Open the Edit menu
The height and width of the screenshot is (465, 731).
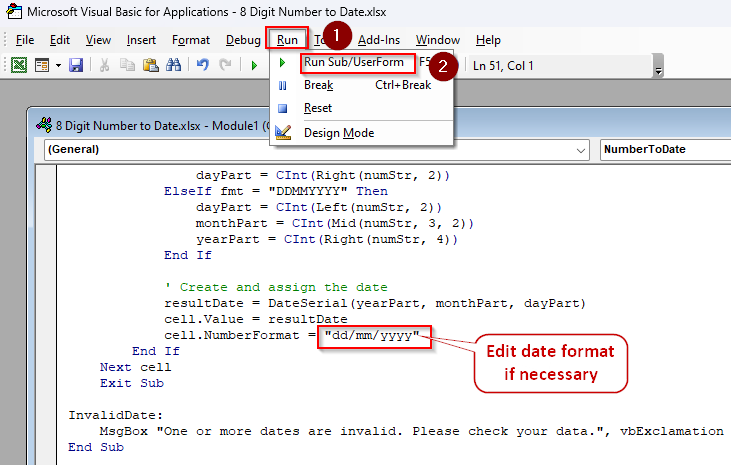pos(60,40)
